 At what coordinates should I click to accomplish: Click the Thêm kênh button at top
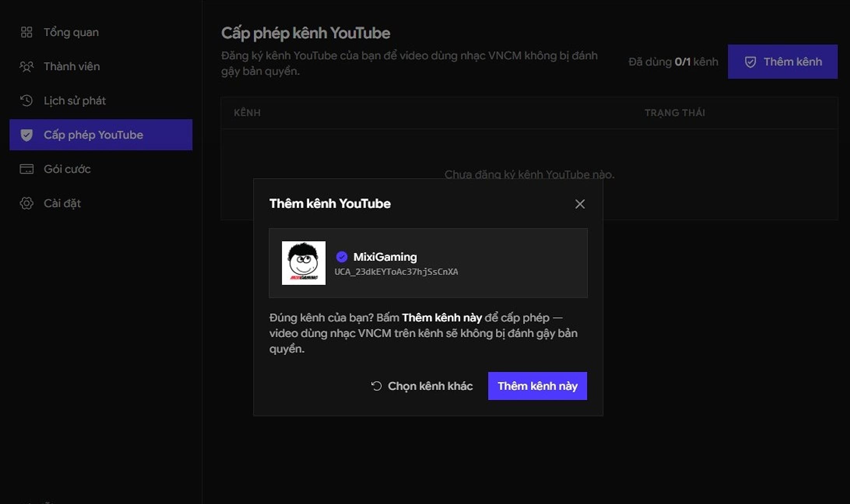pyautogui.click(x=783, y=62)
